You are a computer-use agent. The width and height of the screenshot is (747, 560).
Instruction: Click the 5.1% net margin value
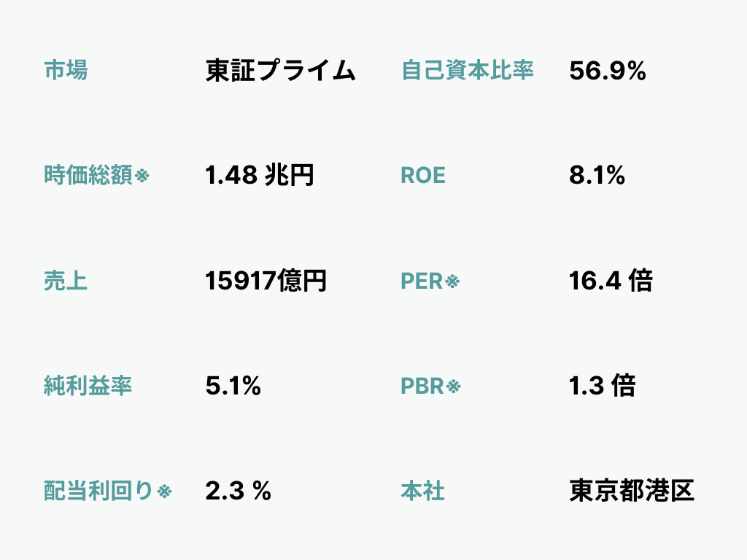(233, 386)
